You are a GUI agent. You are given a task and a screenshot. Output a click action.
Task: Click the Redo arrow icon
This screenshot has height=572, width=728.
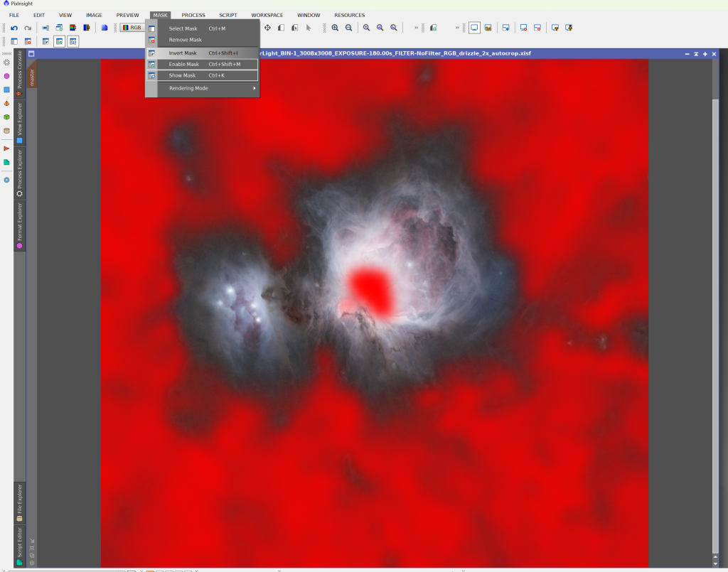(x=28, y=28)
